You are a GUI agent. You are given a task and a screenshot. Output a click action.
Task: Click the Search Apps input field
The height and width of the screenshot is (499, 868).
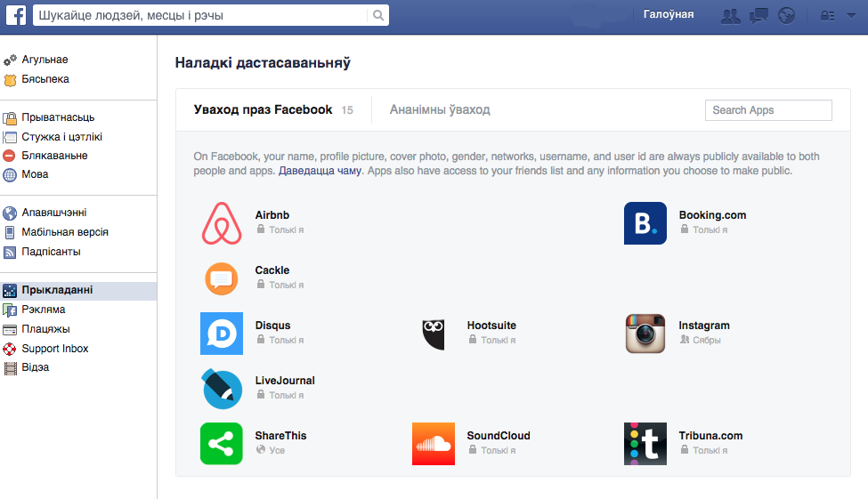[x=768, y=110]
